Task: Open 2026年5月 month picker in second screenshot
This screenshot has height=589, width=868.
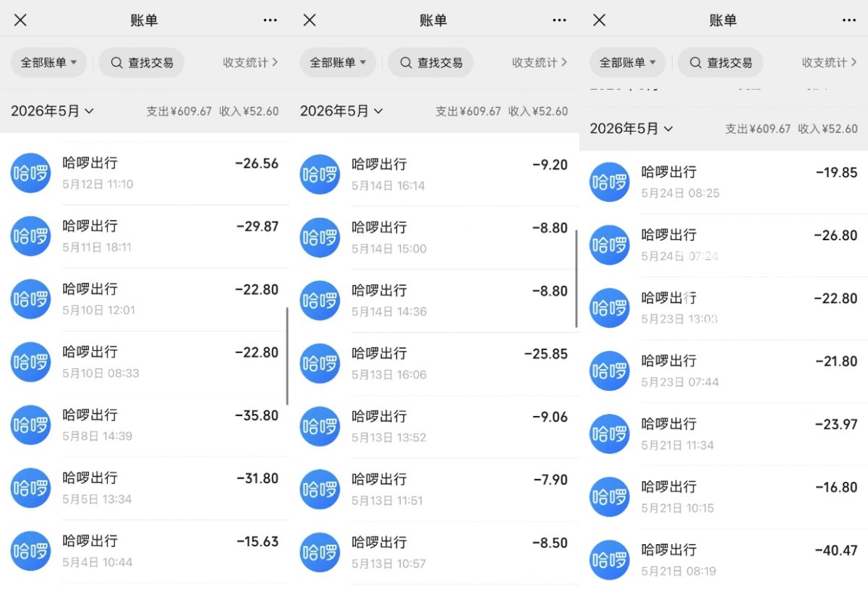Action: coord(341,111)
